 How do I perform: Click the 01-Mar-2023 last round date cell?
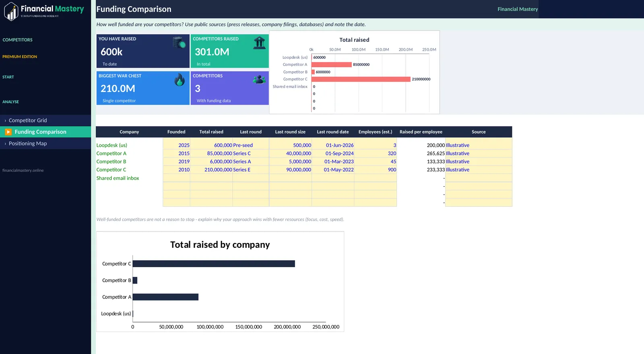click(x=333, y=161)
